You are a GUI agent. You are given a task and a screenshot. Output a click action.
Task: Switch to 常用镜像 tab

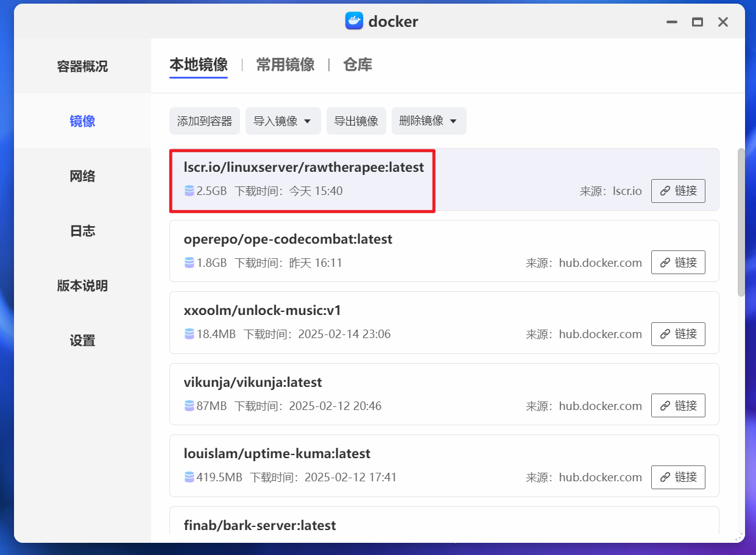coord(285,65)
